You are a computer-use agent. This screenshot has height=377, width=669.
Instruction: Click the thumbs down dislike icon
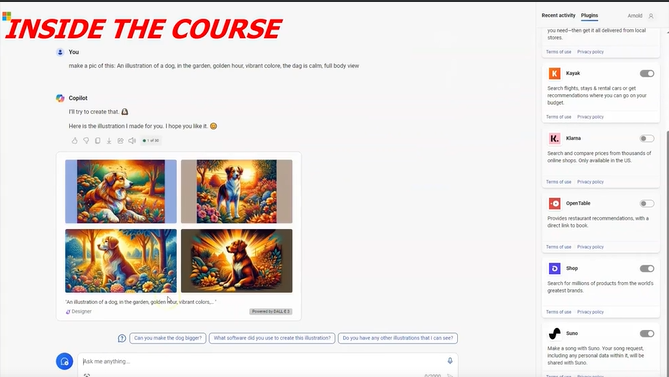[86, 140]
